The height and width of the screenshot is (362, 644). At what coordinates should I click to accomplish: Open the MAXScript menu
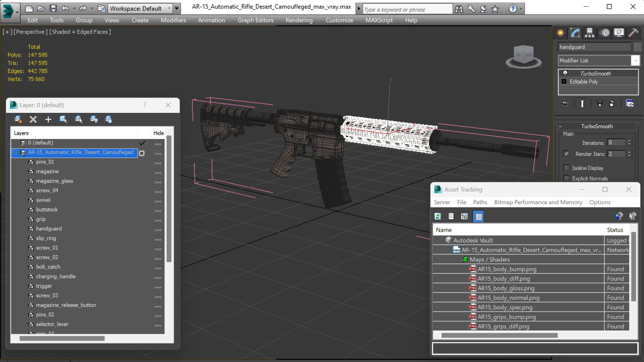click(379, 20)
